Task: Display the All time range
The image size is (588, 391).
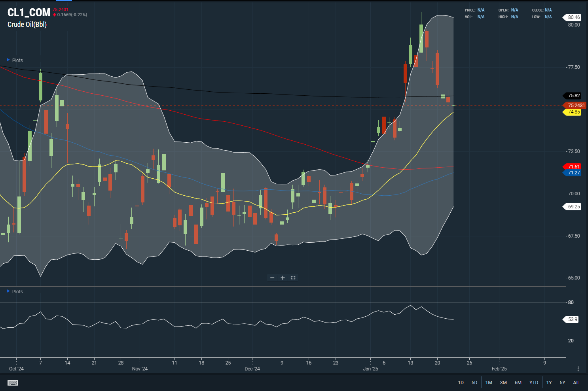Action: pyautogui.click(x=576, y=383)
